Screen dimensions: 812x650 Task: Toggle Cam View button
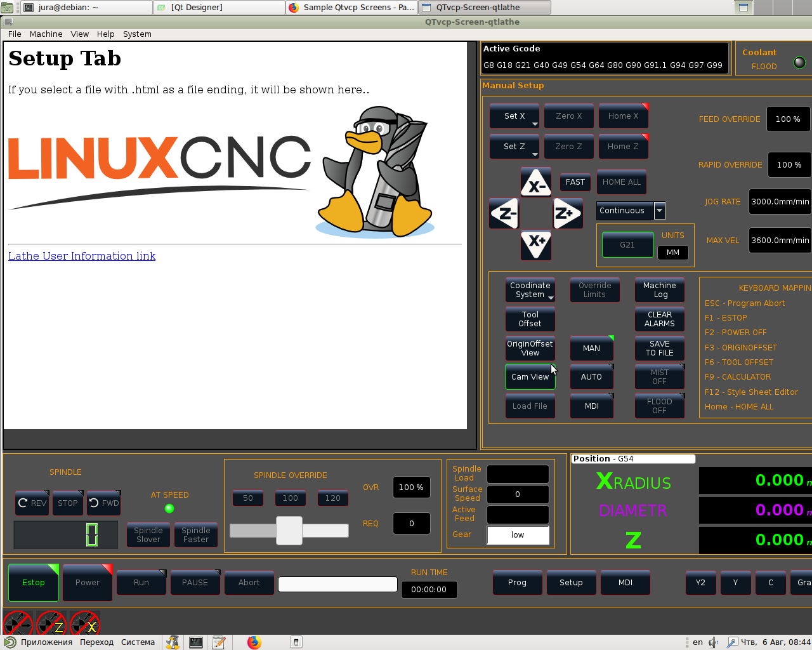(530, 377)
